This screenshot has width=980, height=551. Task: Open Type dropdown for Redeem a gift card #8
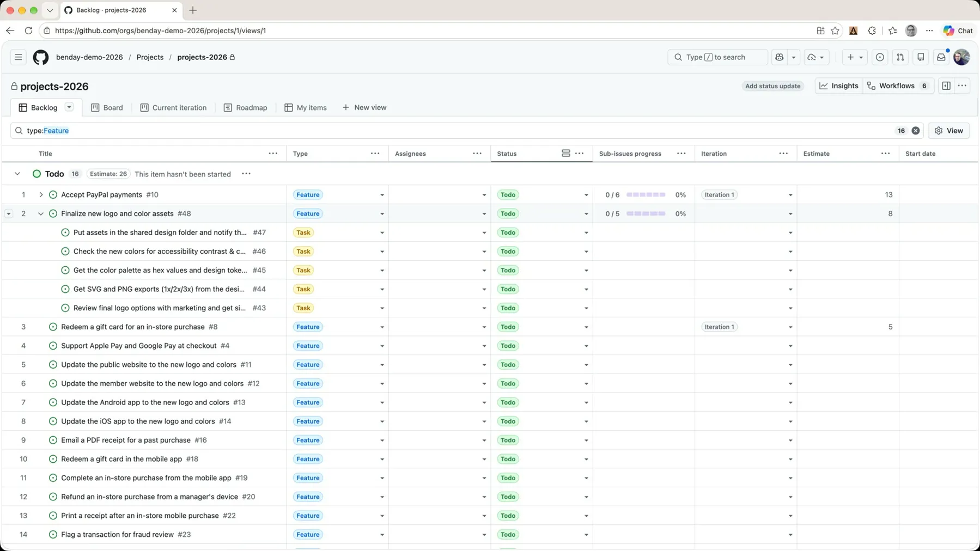coord(382,327)
